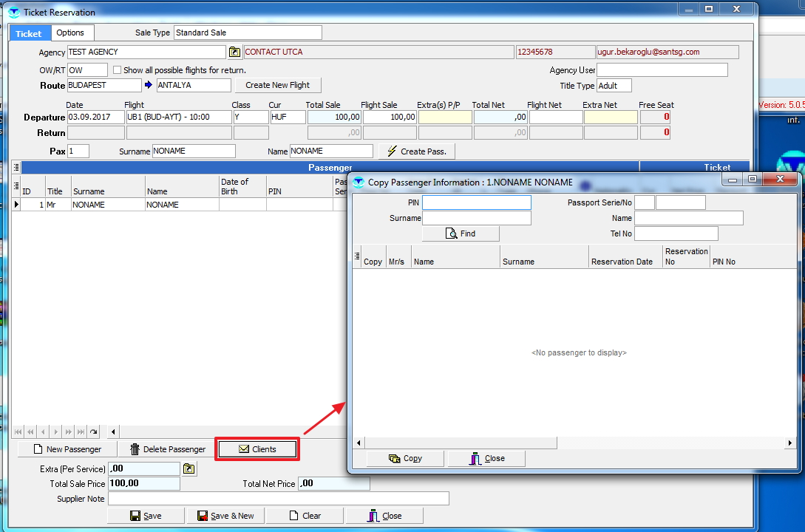Click the PIN input field in dialog

pos(476,202)
